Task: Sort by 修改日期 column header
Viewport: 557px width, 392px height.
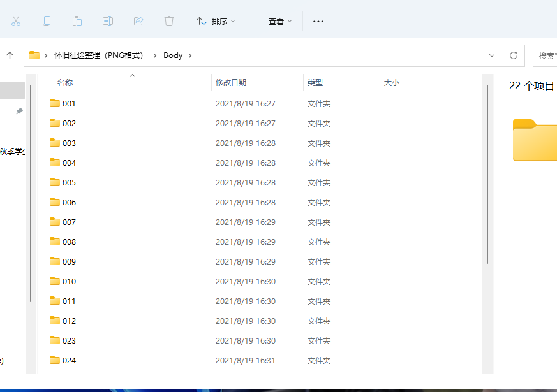Action: [231, 83]
